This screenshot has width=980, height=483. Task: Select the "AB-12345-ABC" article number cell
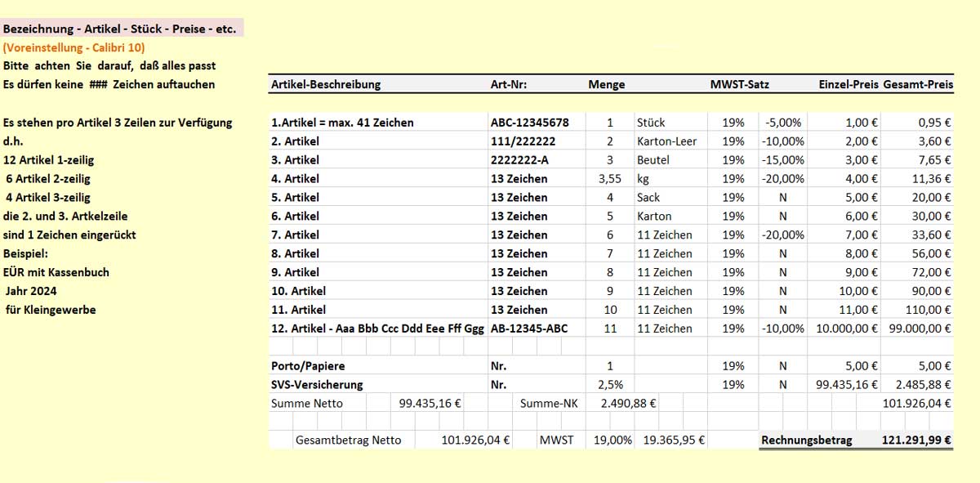(x=528, y=329)
